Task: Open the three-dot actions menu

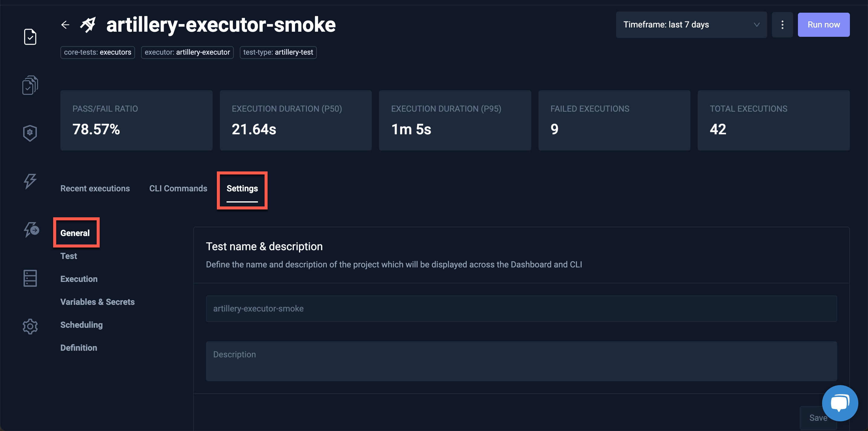Action: tap(783, 24)
